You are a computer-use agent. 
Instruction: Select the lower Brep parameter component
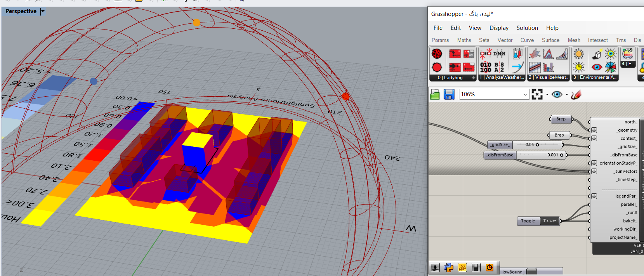click(559, 135)
